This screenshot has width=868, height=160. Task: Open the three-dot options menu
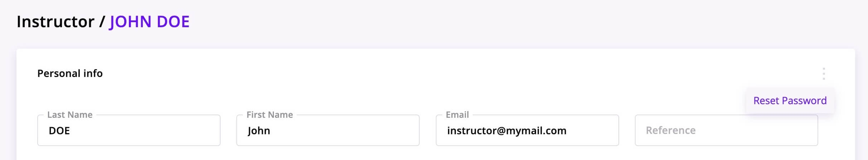[x=824, y=74]
